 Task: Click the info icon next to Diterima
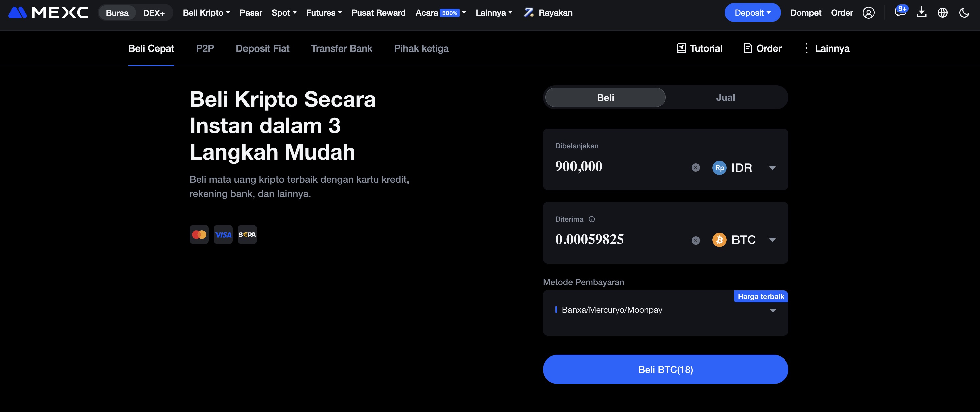click(x=592, y=219)
